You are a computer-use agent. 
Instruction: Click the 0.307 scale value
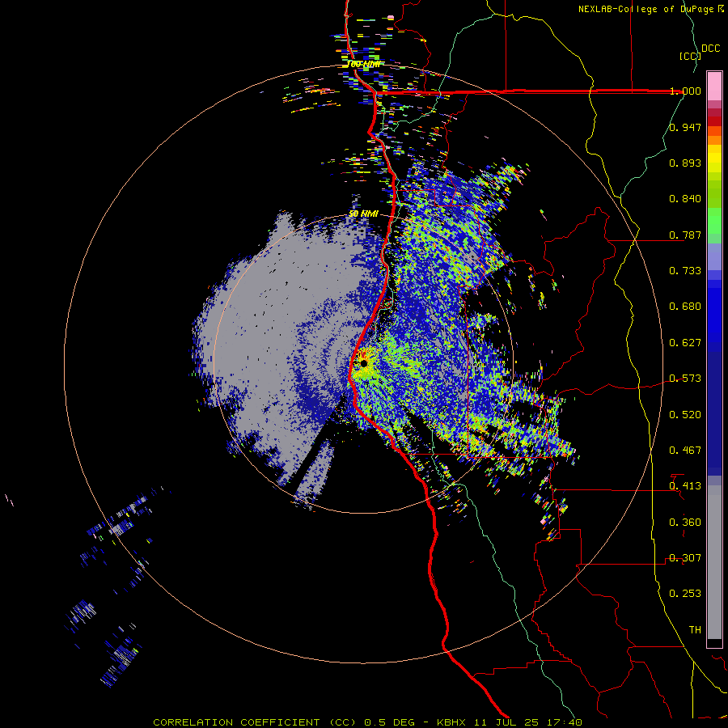click(x=685, y=558)
